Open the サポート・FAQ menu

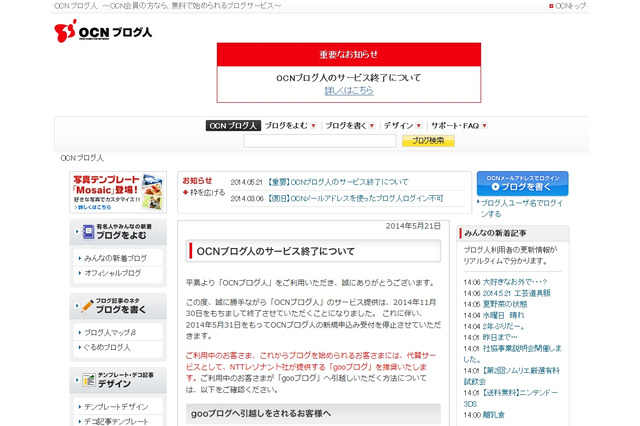[x=455, y=126]
